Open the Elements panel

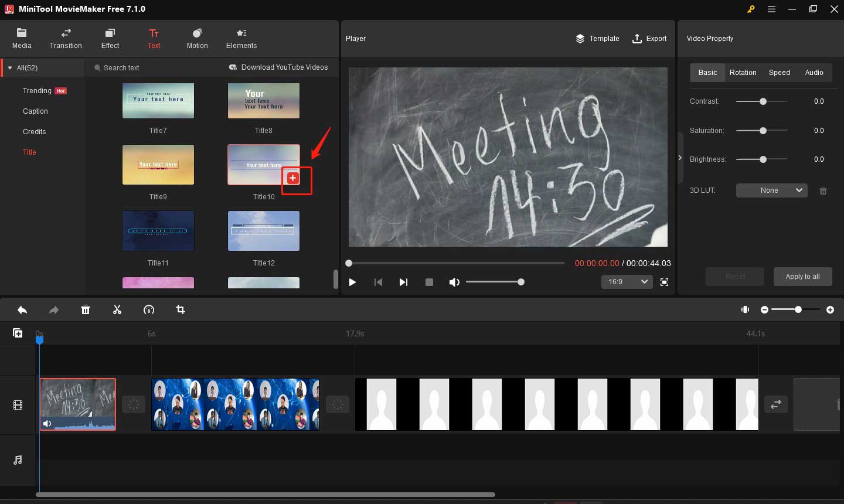(x=241, y=38)
